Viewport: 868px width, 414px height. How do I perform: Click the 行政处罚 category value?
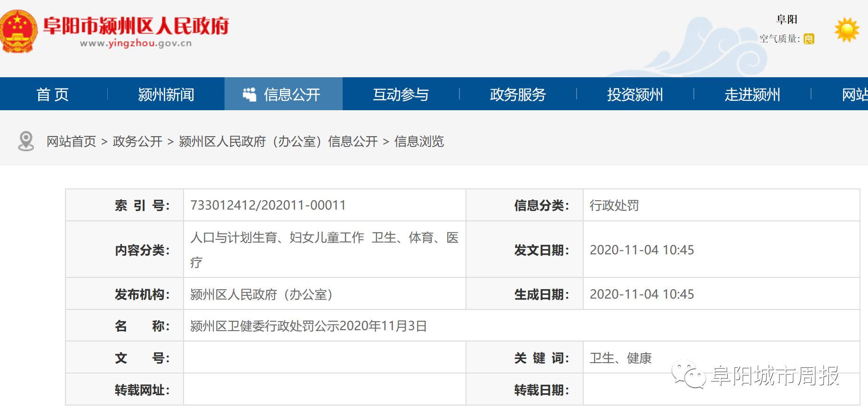point(614,205)
